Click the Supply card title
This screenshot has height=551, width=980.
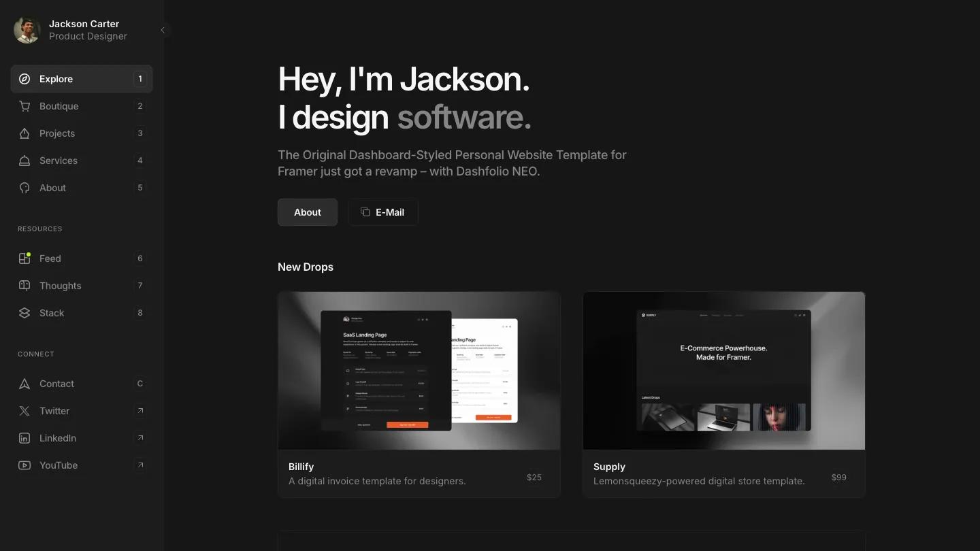pos(609,467)
